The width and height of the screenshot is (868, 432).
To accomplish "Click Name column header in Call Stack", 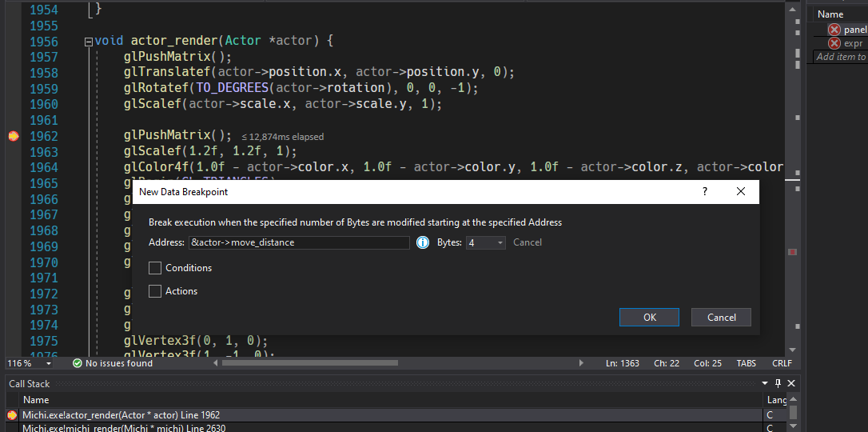I will pyautogui.click(x=37, y=400).
